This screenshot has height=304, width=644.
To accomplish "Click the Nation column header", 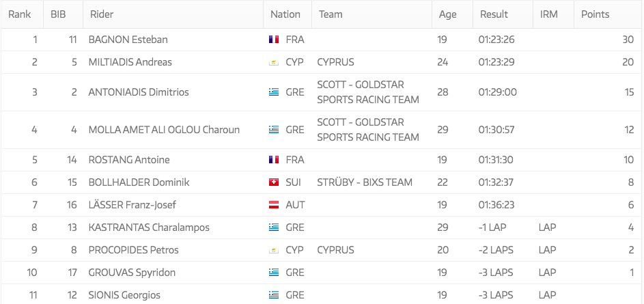I will tap(285, 14).
